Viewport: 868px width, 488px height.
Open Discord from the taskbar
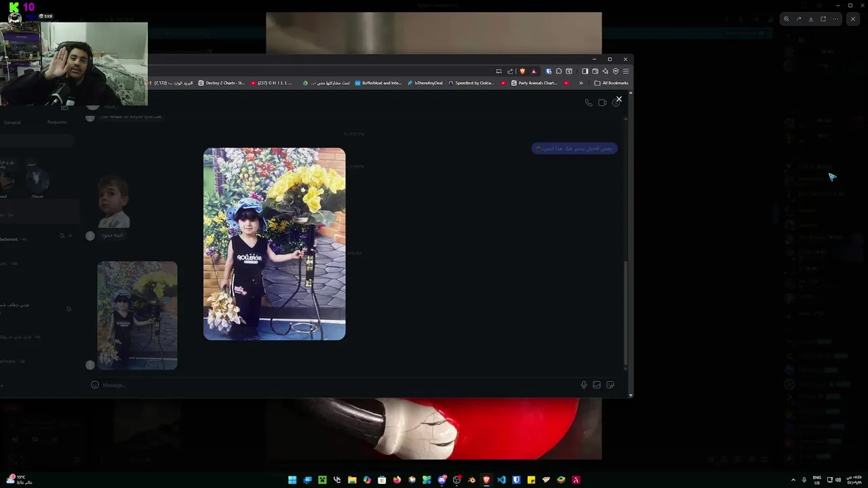(x=441, y=480)
